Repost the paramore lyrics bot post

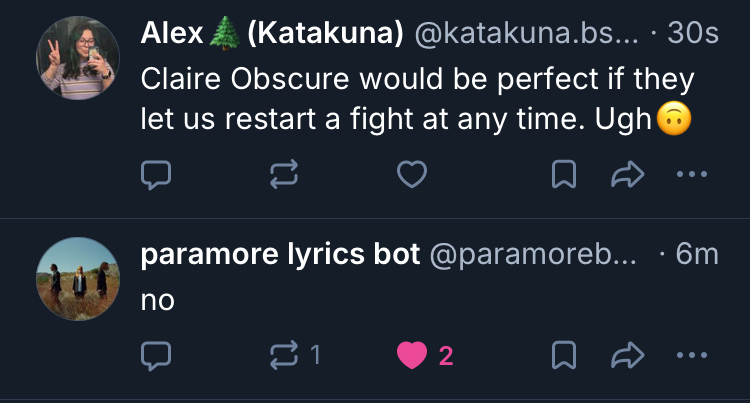click(285, 354)
